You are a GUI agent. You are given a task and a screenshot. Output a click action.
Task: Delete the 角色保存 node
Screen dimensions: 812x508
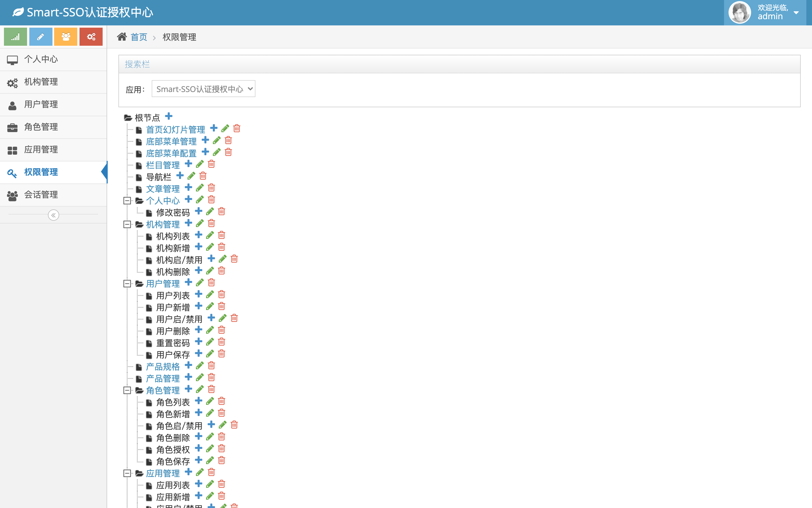coord(221,460)
